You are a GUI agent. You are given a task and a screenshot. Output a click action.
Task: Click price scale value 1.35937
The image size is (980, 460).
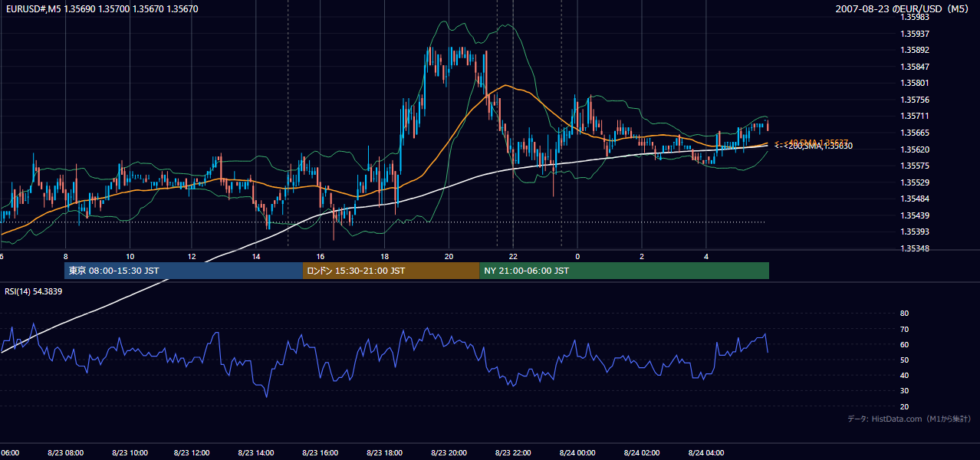click(915, 34)
